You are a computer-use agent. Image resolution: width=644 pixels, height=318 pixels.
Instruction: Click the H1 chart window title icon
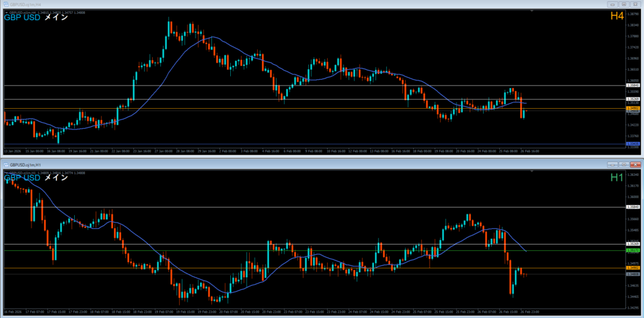click(x=5, y=164)
